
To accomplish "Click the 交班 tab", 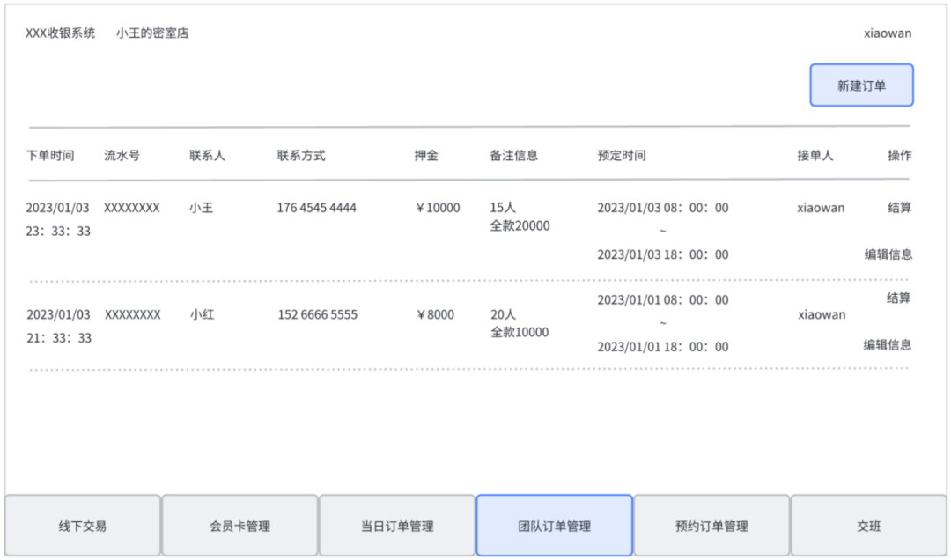I will [868, 525].
